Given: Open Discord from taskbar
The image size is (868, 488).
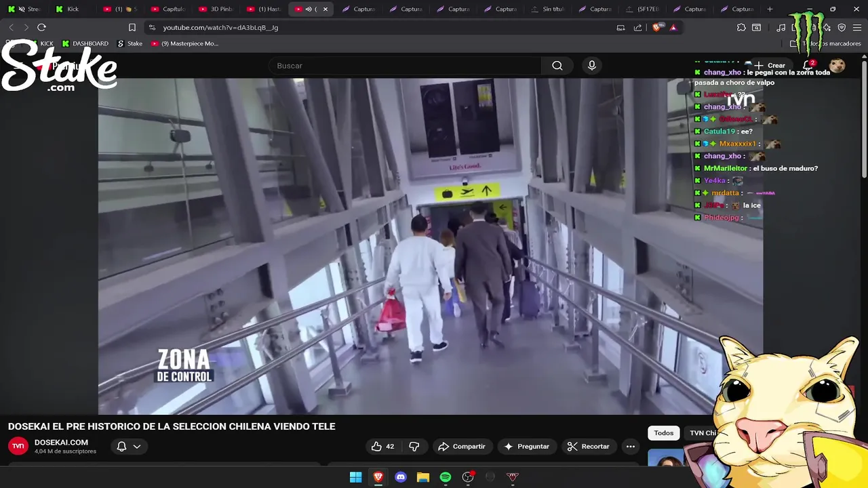Looking at the screenshot, I should tap(401, 477).
